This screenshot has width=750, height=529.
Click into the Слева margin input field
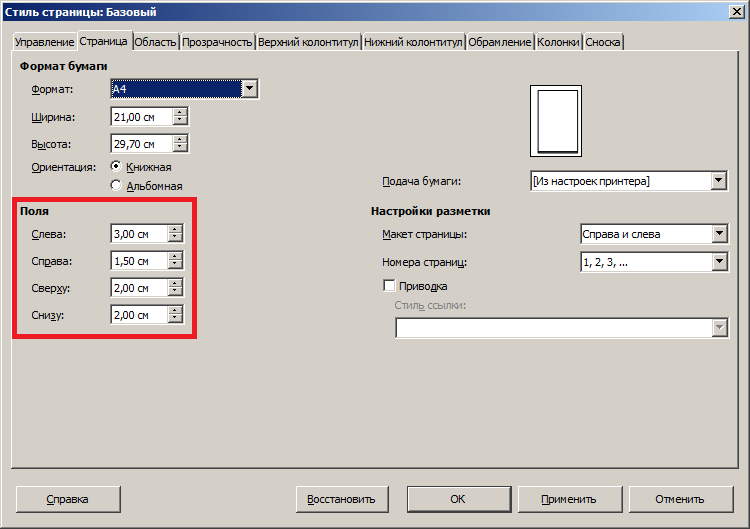coord(138,234)
